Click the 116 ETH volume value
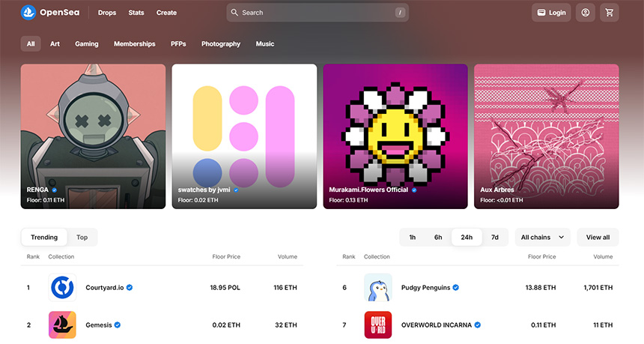644x344 pixels. pos(285,287)
